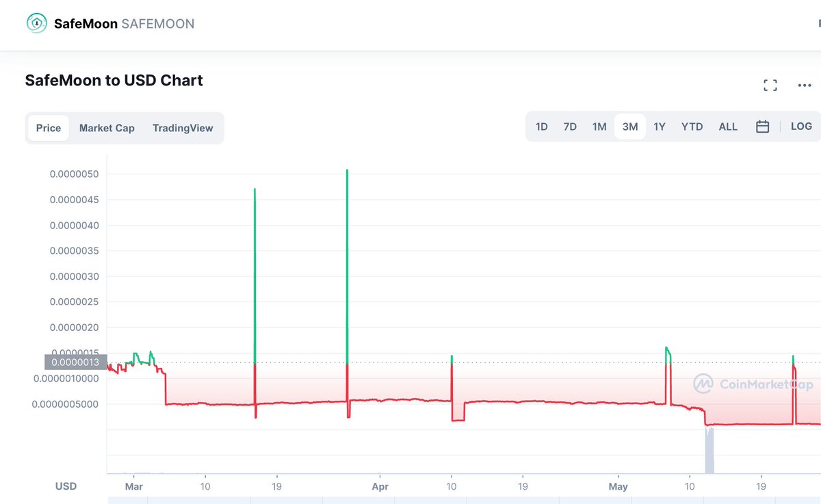The width and height of the screenshot is (821, 504).
Task: Toggle LOG scale on chart
Action: coord(801,127)
